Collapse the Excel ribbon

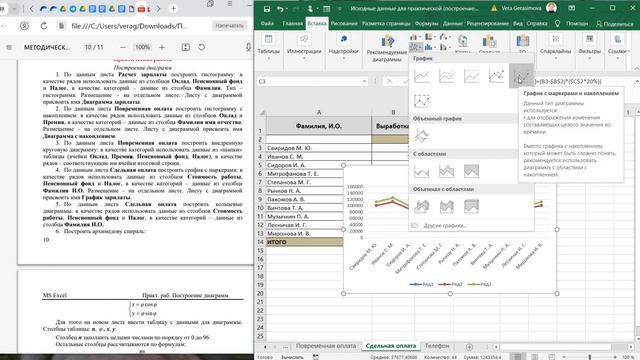tap(636, 68)
